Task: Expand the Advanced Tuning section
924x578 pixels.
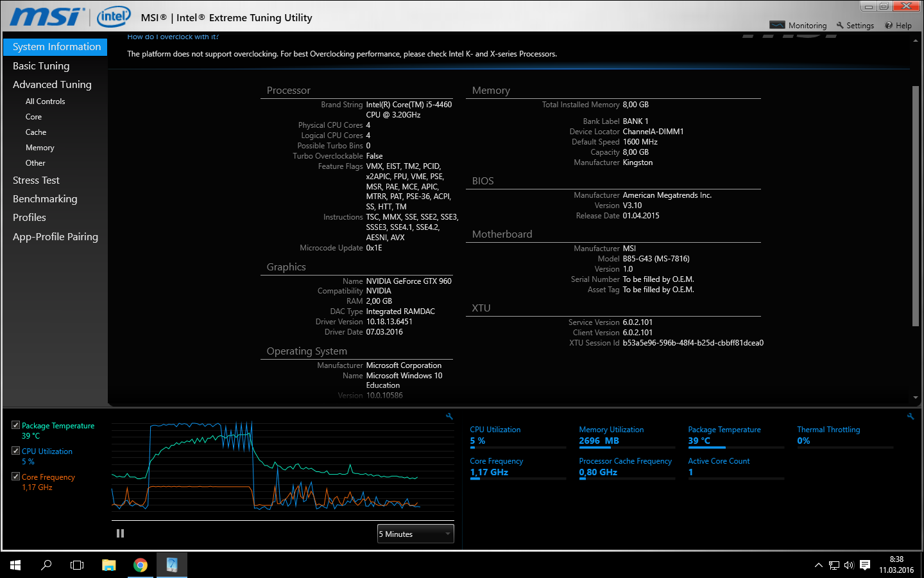Action: point(52,85)
